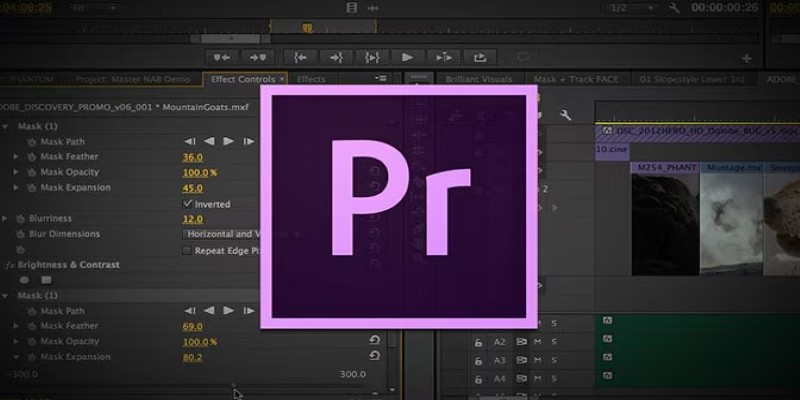800x400 pixels.
Task: Open the button editor plus icon
Action: point(746,59)
